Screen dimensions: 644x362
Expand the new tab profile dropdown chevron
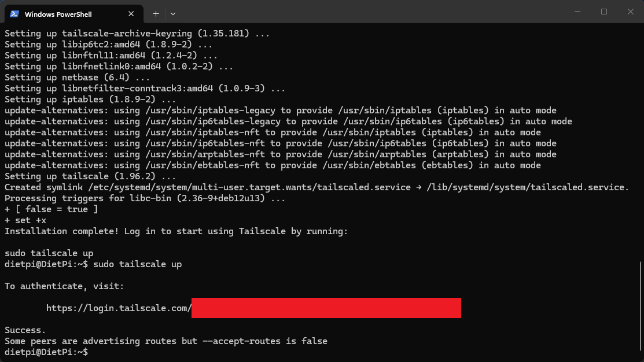click(x=173, y=13)
